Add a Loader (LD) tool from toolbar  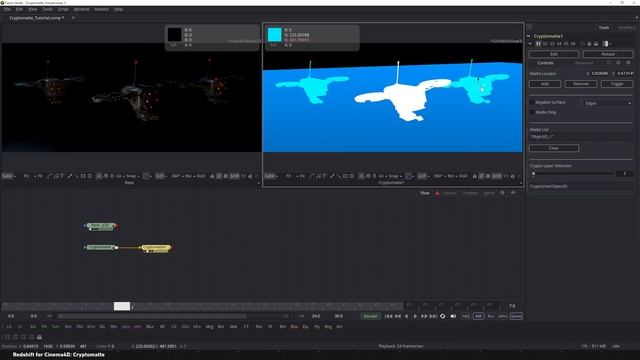pyautogui.click(x=9, y=327)
